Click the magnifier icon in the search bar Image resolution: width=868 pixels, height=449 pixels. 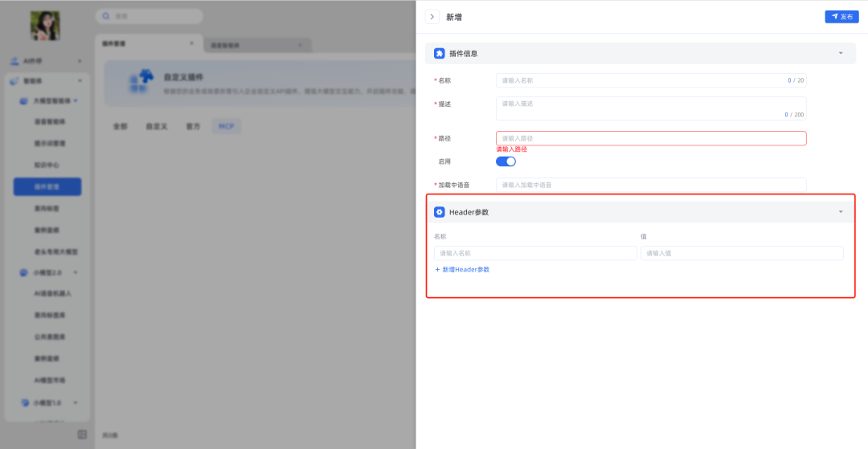(x=105, y=16)
